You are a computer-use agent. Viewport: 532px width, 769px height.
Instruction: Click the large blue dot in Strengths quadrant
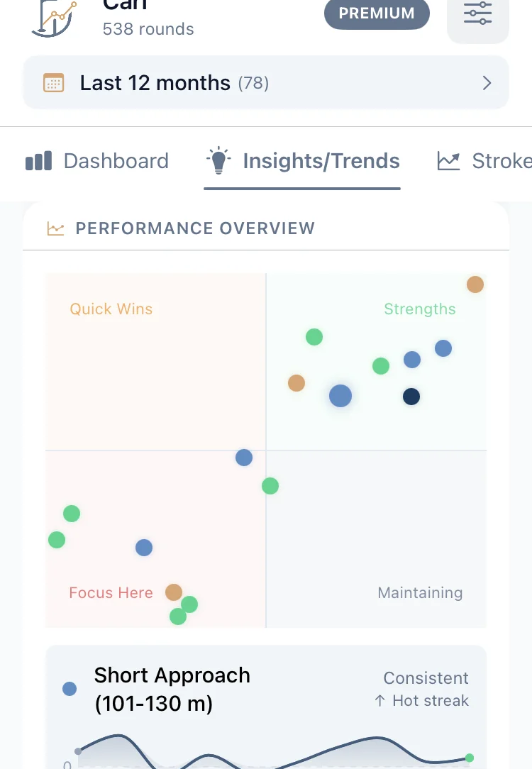pyautogui.click(x=340, y=396)
